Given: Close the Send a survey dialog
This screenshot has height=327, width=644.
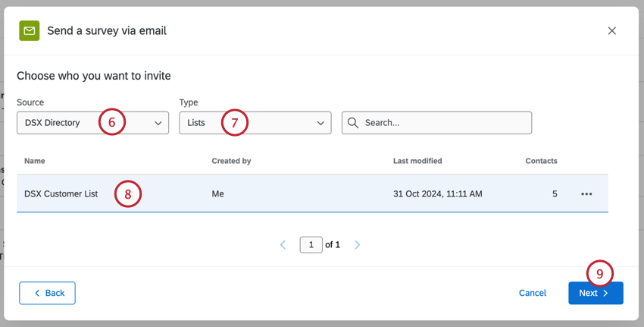Looking at the screenshot, I should pyautogui.click(x=612, y=31).
